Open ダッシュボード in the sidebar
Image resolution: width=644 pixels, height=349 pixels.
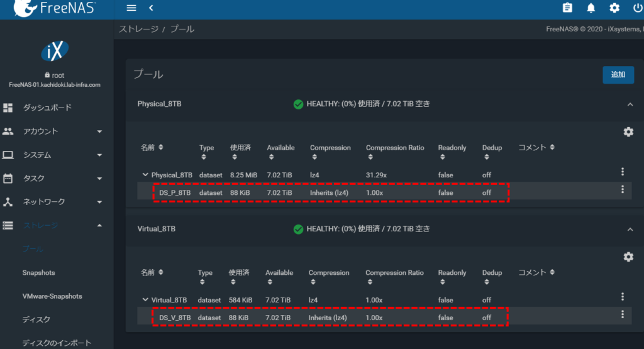click(x=47, y=108)
